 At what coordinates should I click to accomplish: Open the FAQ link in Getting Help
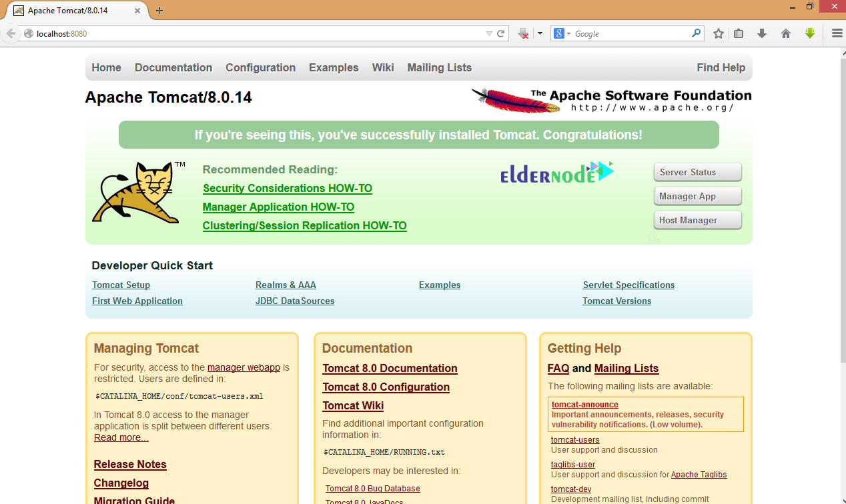coord(558,369)
